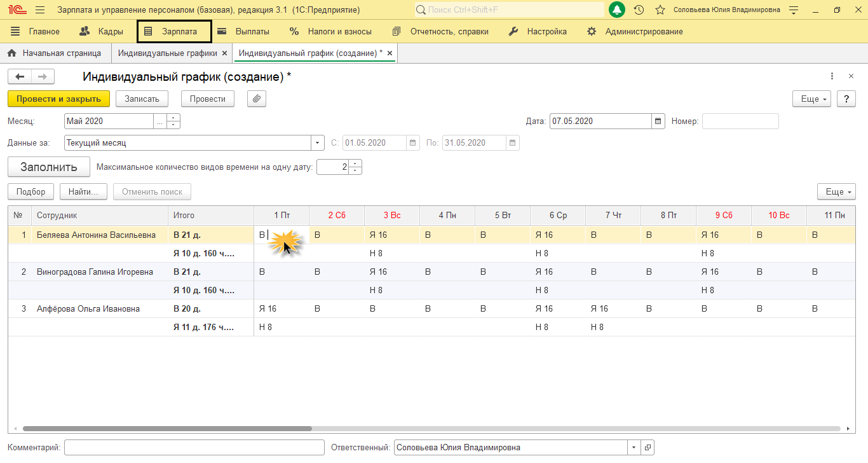Viewport: 868px width, 463px height.
Task: Click the Дата field 07.05.2020
Action: click(600, 121)
